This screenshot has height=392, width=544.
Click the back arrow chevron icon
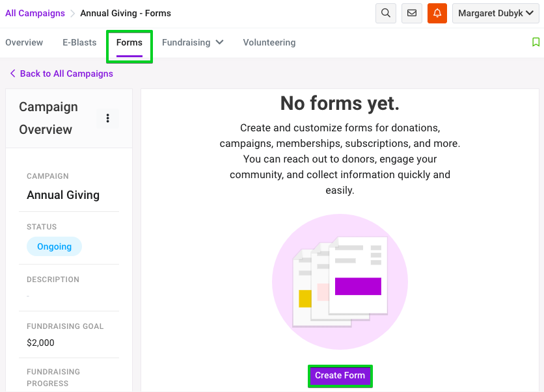(x=13, y=73)
